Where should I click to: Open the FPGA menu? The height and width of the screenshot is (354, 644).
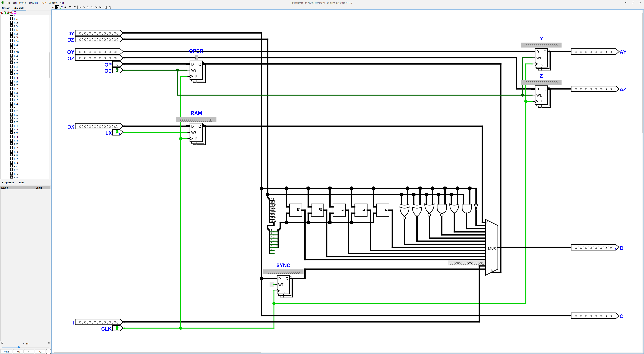click(43, 3)
